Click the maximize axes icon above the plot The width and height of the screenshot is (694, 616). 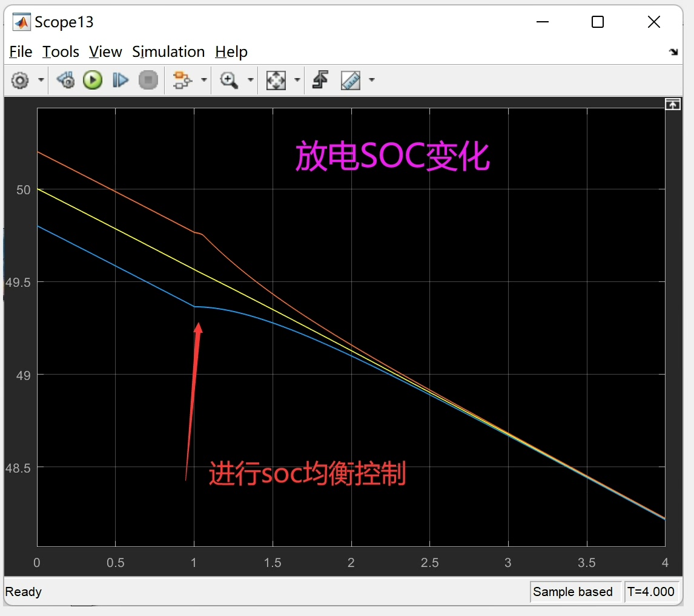[x=673, y=104]
